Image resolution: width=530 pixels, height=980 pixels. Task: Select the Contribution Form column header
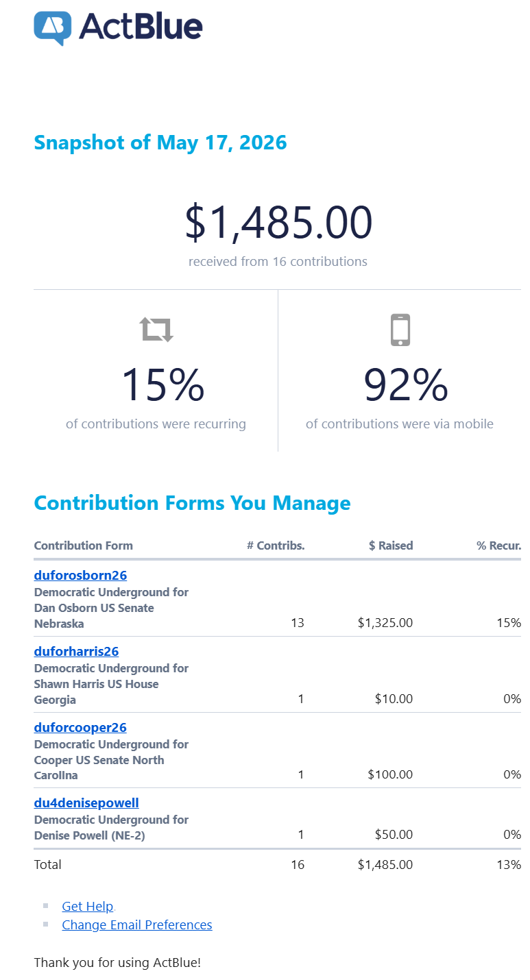coord(84,546)
